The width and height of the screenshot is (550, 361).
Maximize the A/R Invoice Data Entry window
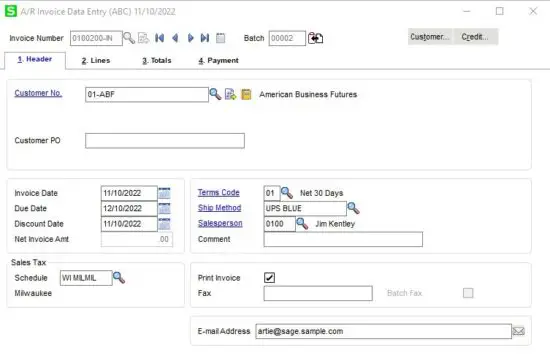[499, 11]
